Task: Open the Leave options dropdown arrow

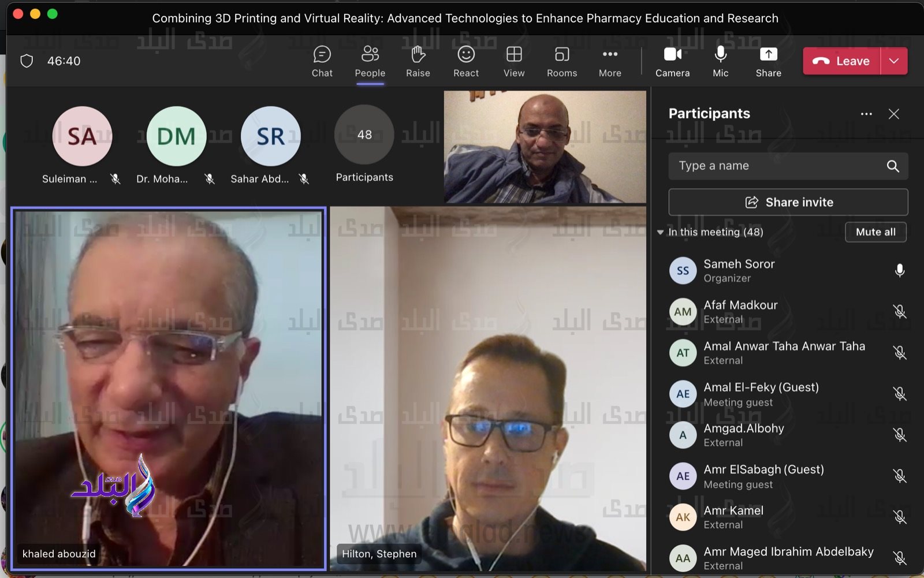Action: tap(894, 61)
